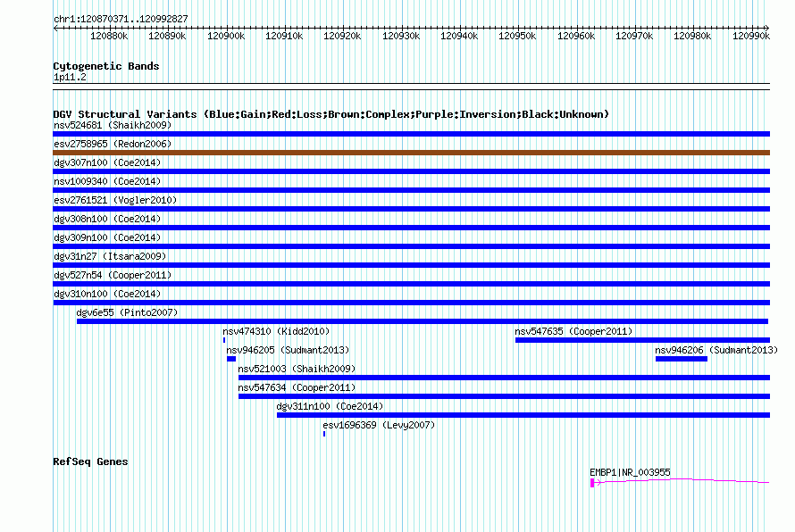Select nsv474310 (Kidd2010) variant label
This screenshot has height=532, width=795.
pos(276,331)
